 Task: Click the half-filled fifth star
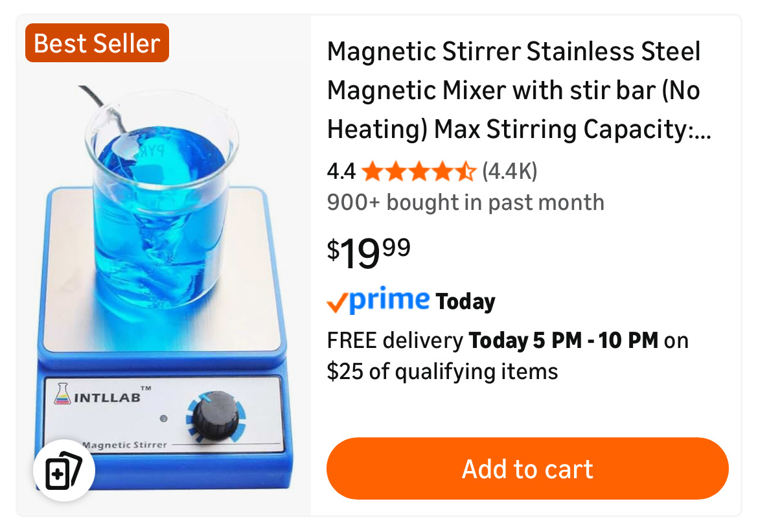pyautogui.click(x=466, y=171)
